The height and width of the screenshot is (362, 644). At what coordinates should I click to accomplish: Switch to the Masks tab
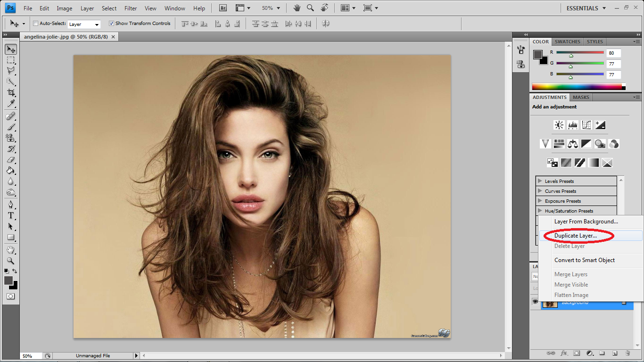tap(581, 97)
